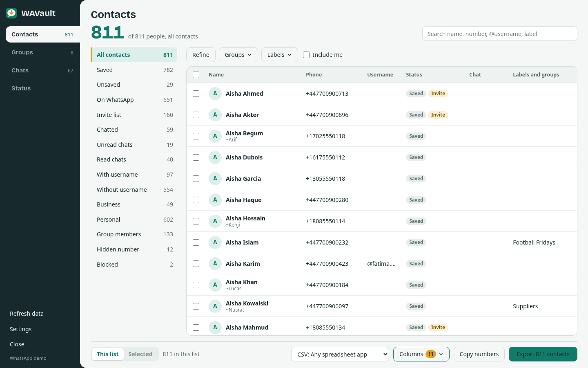
Task: Tick the checkbox for Aisha Ahmed
Action: pos(196,94)
